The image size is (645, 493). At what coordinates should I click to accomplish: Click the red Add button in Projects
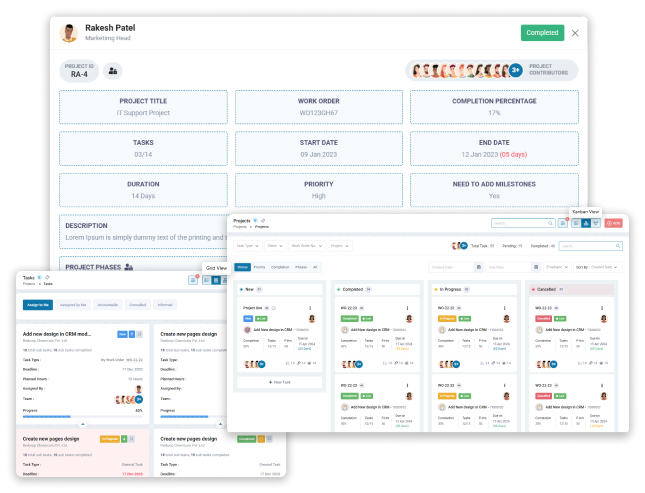point(611,223)
